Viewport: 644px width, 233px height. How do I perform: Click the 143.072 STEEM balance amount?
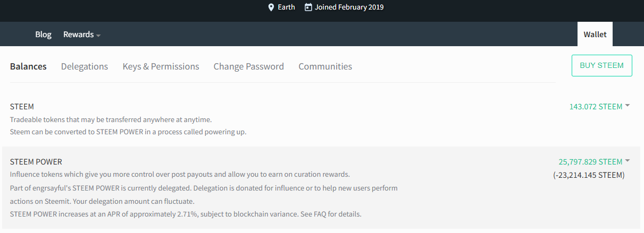(x=596, y=107)
